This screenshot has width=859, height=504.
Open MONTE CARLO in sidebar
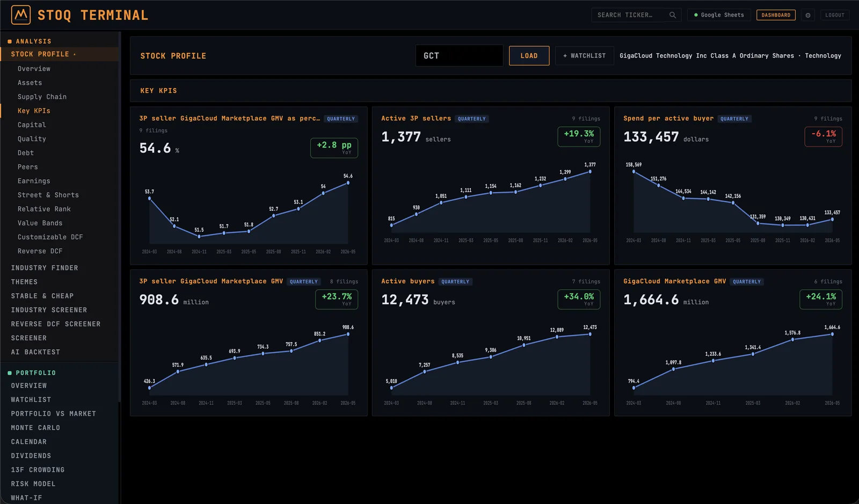35,427
